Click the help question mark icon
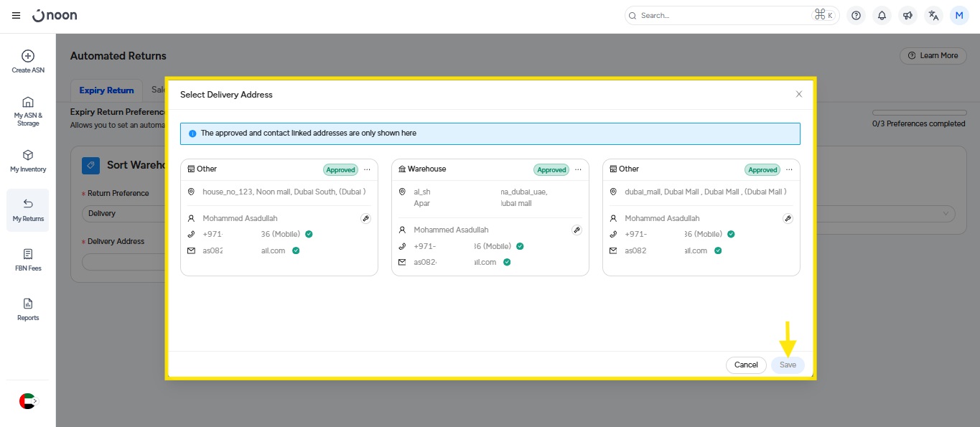 (x=856, y=15)
